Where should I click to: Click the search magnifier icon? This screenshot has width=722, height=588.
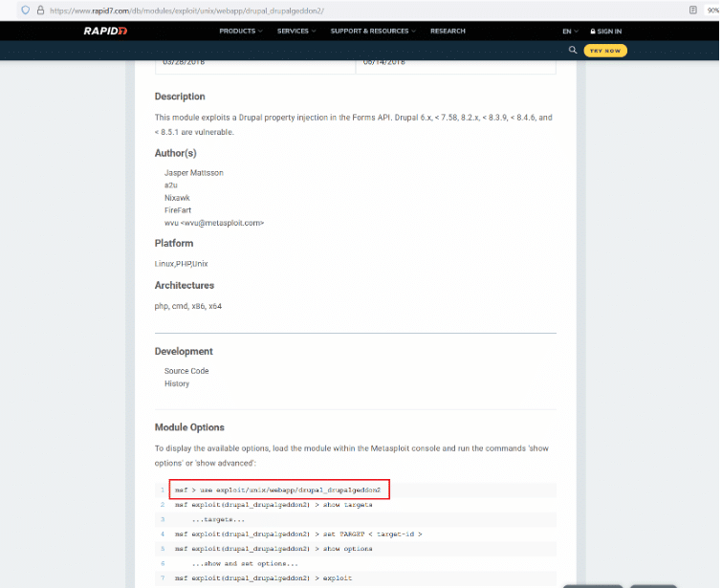[572, 50]
